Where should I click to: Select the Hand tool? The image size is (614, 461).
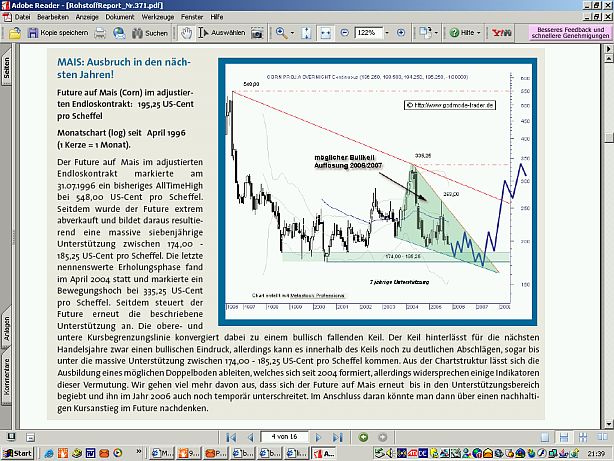[186, 33]
